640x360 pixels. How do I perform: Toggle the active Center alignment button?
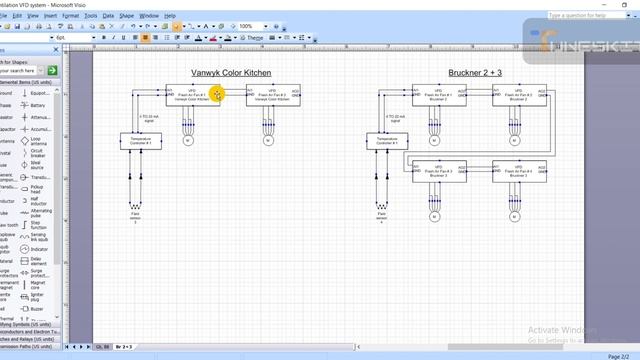pyautogui.click(x=145, y=38)
